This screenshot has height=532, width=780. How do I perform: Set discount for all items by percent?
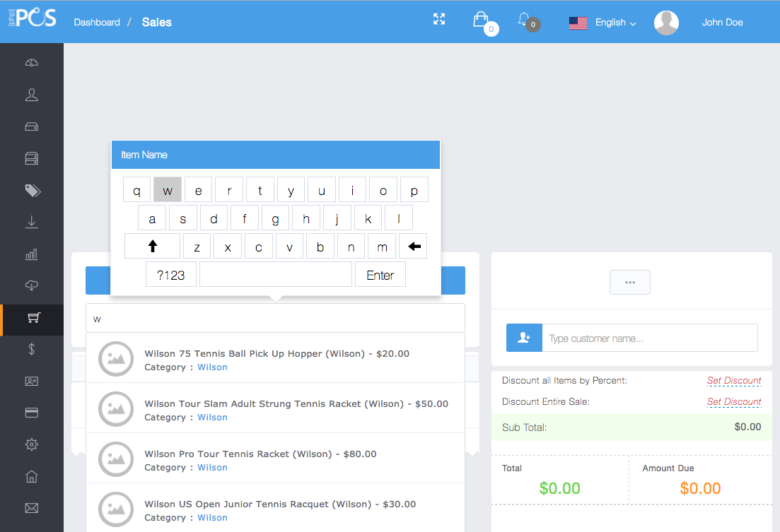[734, 380]
